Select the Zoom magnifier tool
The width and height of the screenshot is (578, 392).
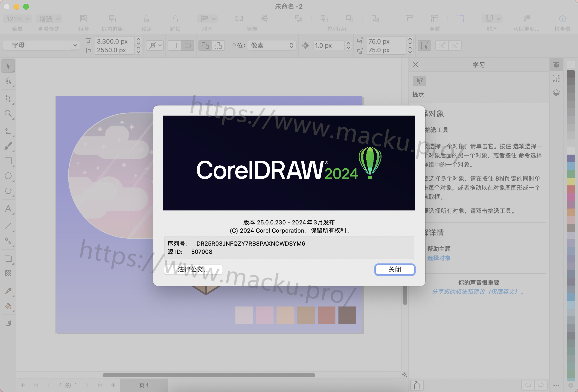[8, 114]
